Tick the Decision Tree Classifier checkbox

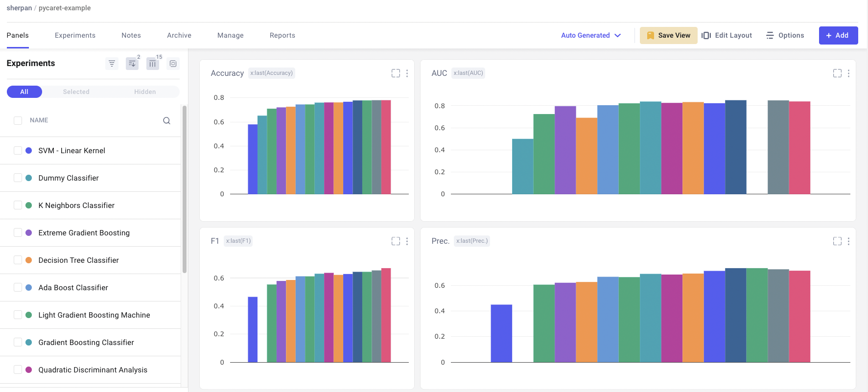point(18,260)
